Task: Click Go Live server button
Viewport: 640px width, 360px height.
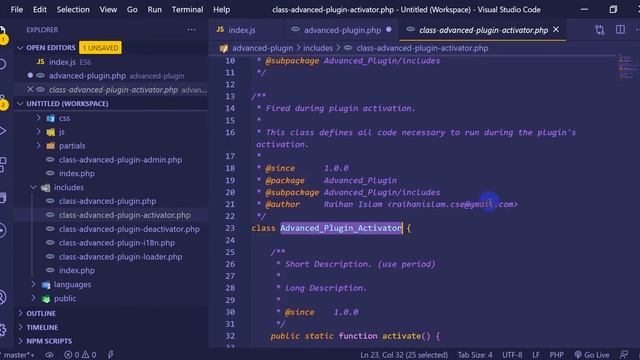Action: [x=592, y=355]
